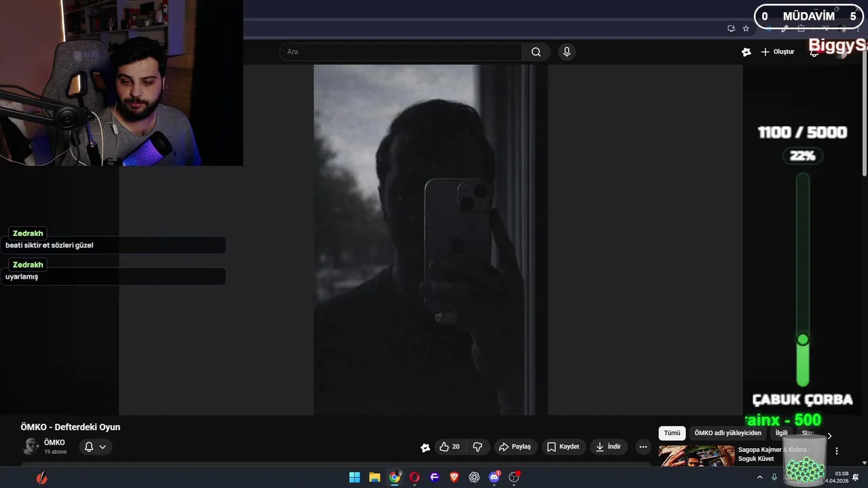Viewport: 868px width, 488px height.
Task: Open the purple F app in taskbar
Action: [x=435, y=477]
